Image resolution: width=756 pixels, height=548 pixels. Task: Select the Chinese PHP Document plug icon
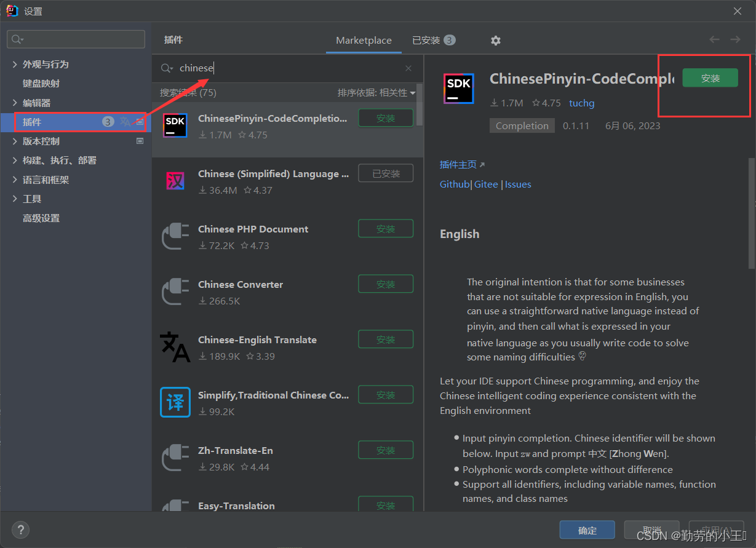175,236
